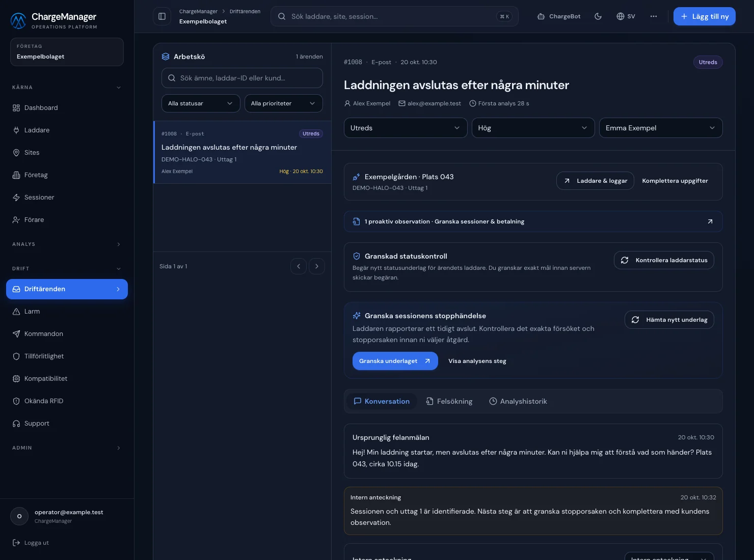Click Laddare & loggar button

pos(595,181)
